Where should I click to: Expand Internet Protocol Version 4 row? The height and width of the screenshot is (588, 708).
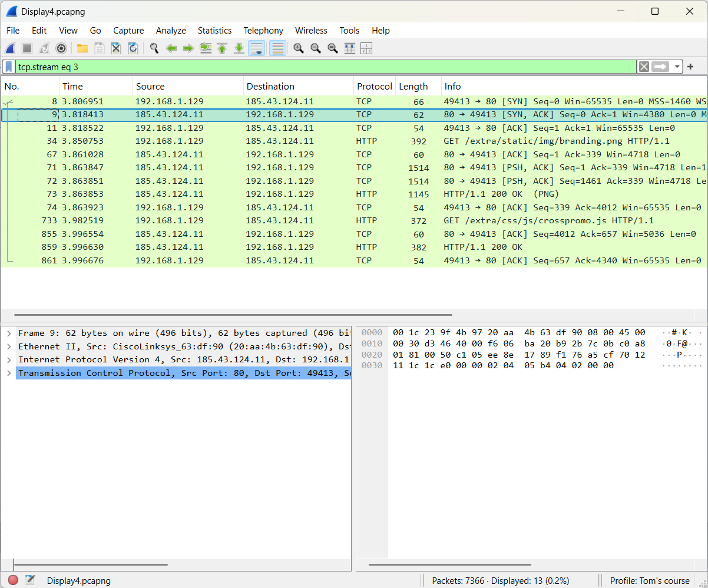[x=9, y=360]
